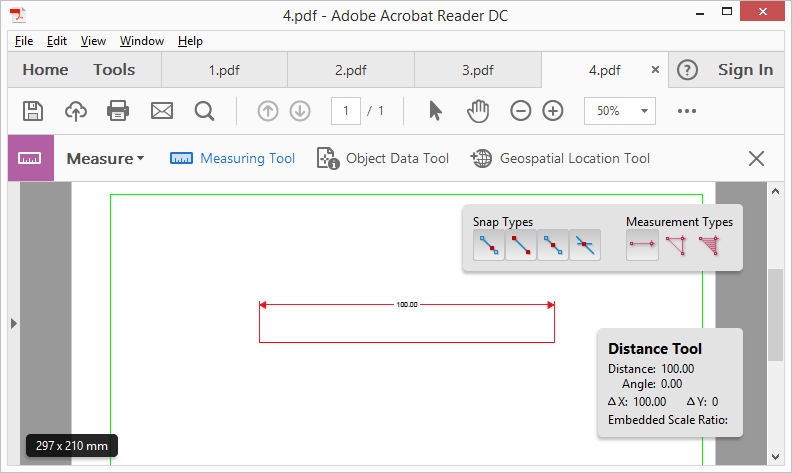Click the Sign In link
The image size is (792, 473).
746,70
